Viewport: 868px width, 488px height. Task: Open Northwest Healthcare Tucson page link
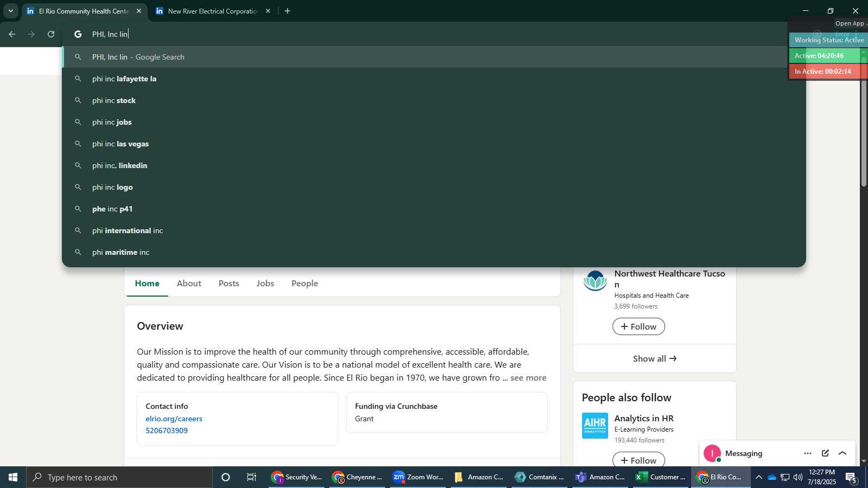[669, 279]
